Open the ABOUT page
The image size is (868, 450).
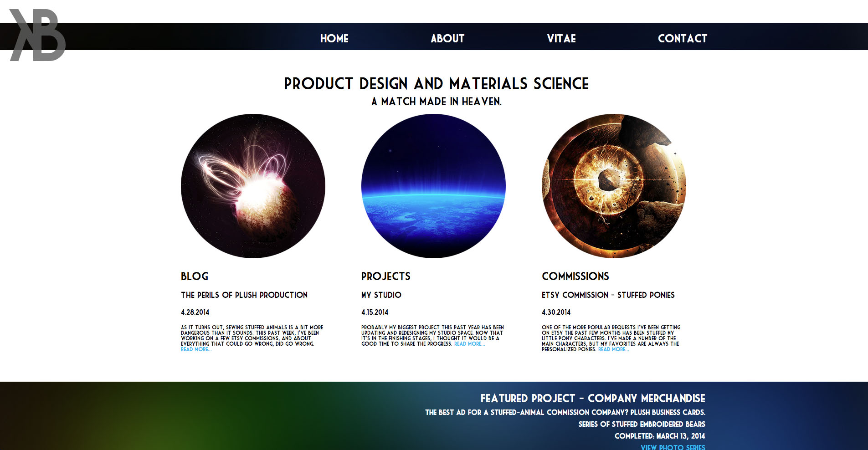[x=447, y=38]
